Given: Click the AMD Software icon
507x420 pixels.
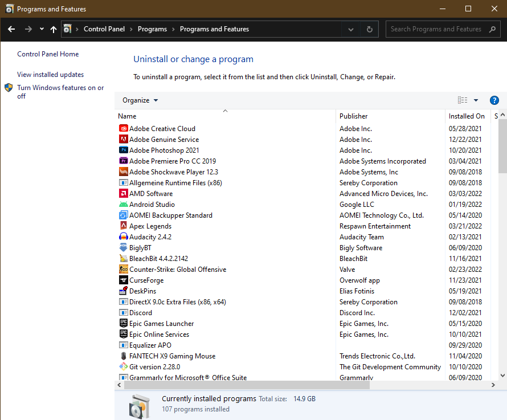Looking at the screenshot, I should point(123,194).
